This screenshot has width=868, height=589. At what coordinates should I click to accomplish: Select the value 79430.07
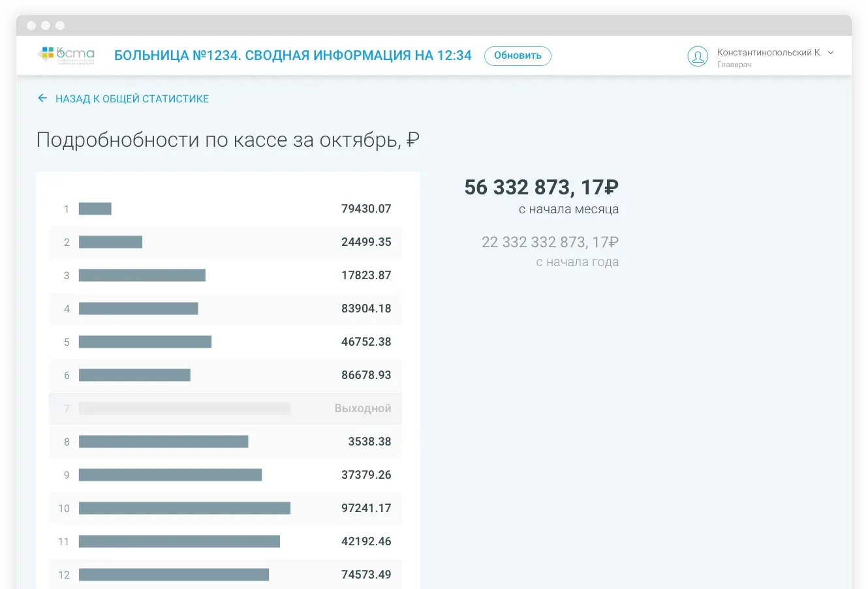pyautogui.click(x=366, y=209)
